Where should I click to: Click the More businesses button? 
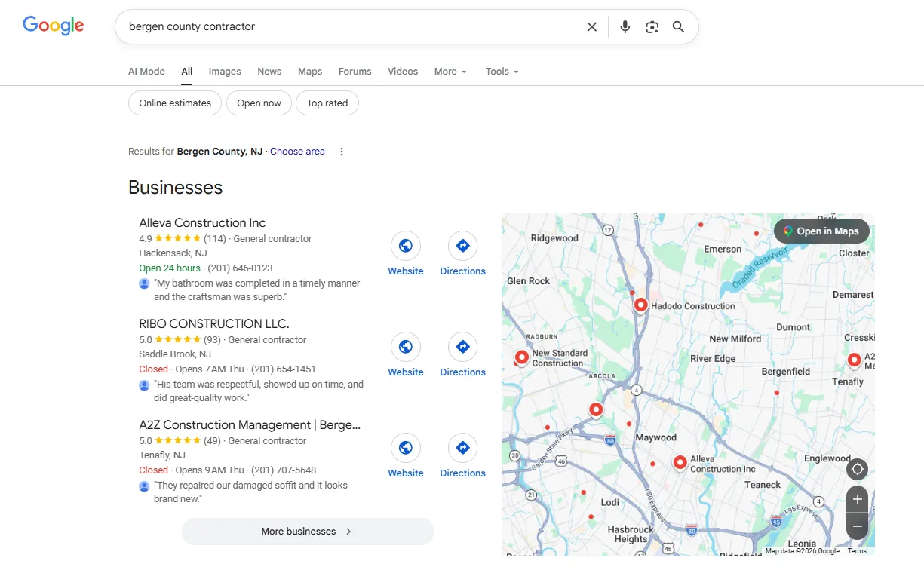pos(308,532)
